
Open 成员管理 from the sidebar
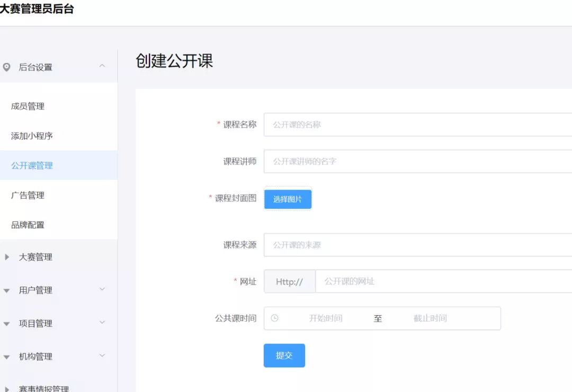[x=27, y=106]
